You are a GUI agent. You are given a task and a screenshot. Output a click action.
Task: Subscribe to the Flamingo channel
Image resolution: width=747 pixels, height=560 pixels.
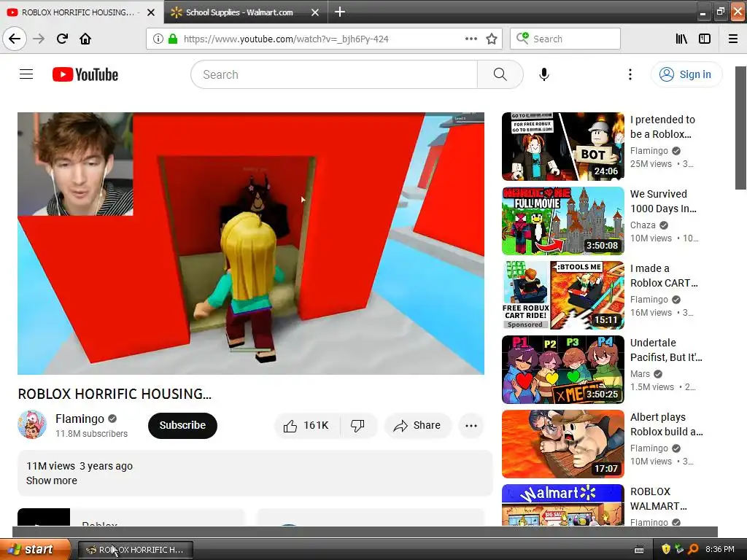pyautogui.click(x=182, y=425)
